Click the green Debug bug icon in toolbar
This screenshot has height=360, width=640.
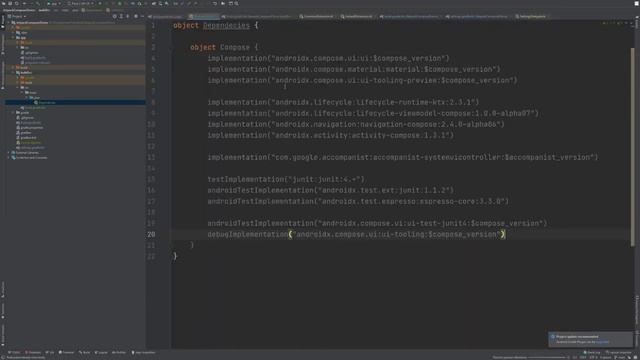click(120, 3)
